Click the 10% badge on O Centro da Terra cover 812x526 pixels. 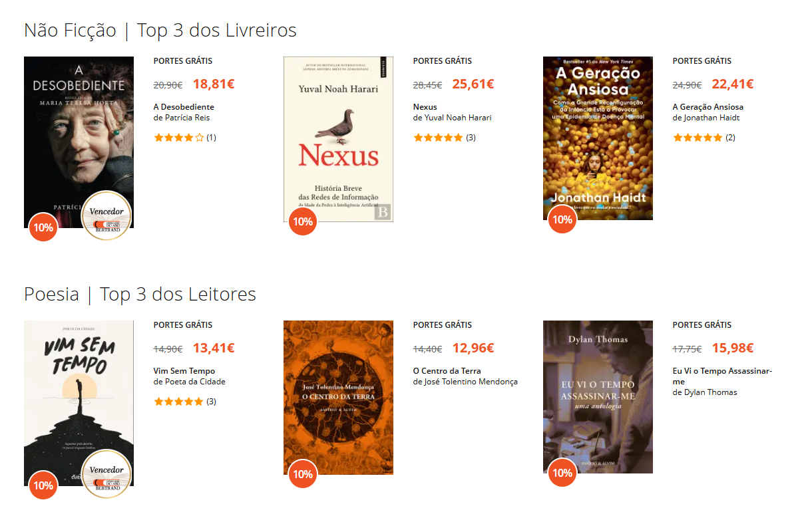click(303, 474)
